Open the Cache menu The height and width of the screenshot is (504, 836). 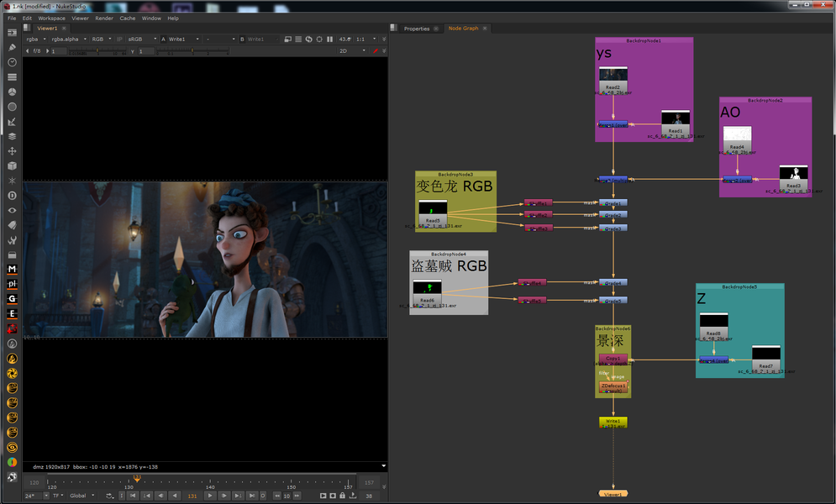tap(128, 18)
